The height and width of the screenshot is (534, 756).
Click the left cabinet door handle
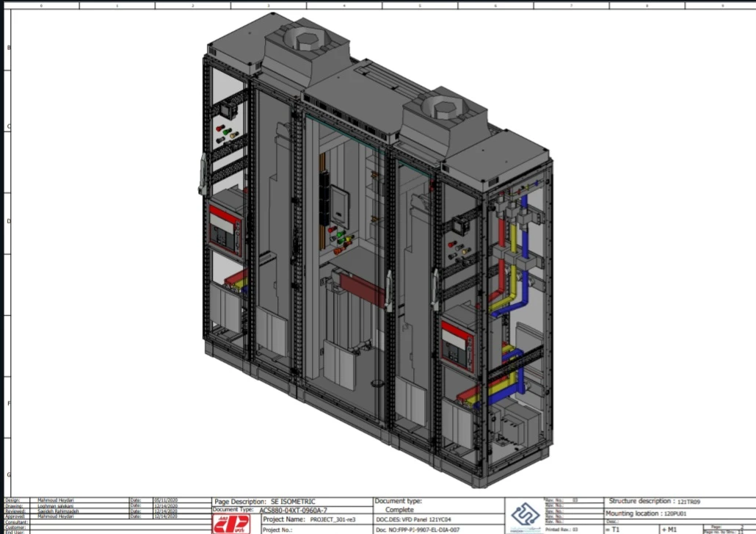coord(202,176)
